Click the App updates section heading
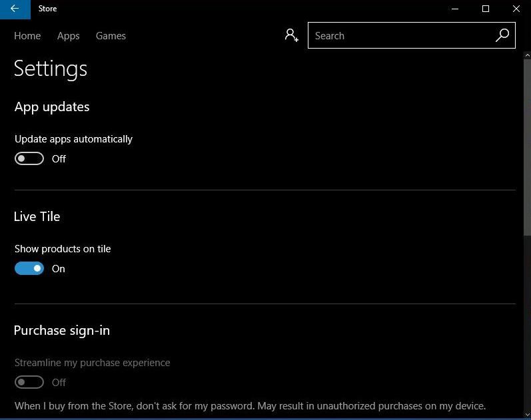Image resolution: width=531 pixels, height=420 pixels. pyautogui.click(x=52, y=106)
